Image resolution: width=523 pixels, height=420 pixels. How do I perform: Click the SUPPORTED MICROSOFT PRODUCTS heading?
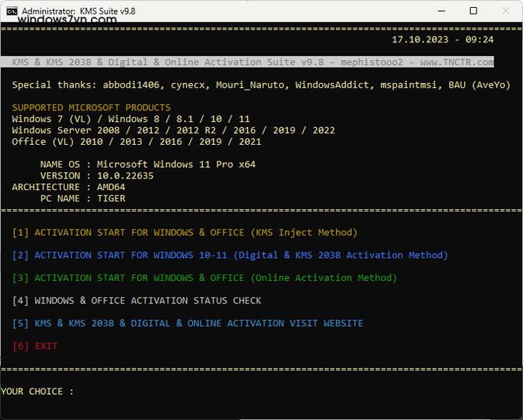91,108
